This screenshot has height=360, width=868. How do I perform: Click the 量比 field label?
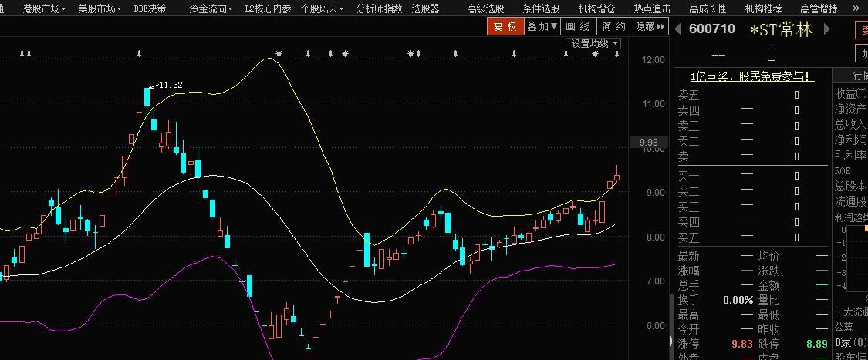[x=769, y=301]
